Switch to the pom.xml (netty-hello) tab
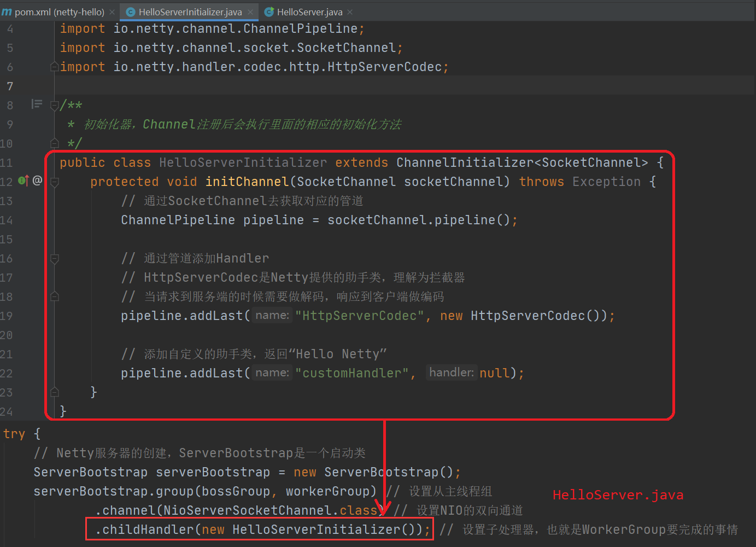 pyautogui.click(x=59, y=12)
